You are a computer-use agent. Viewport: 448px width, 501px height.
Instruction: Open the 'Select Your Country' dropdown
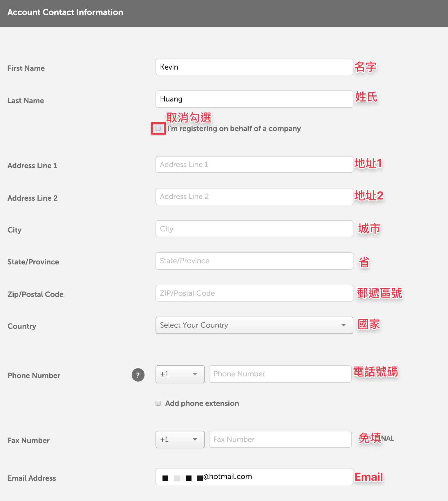click(254, 325)
